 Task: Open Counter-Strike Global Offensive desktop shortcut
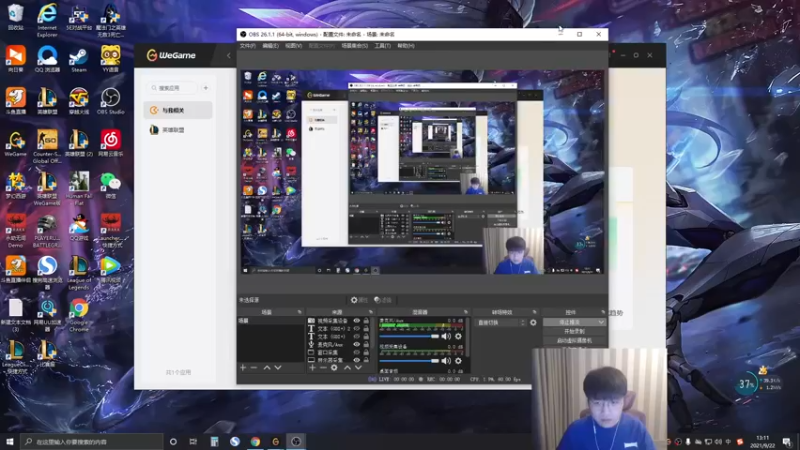point(47,146)
